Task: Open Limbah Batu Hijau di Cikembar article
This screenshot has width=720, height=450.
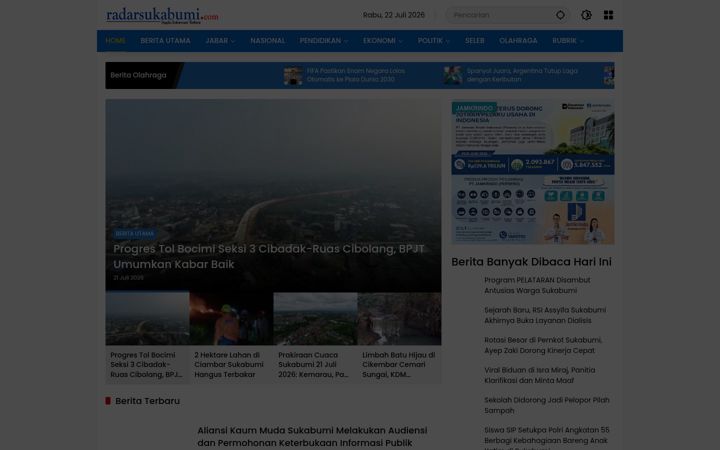Action: pos(399,365)
